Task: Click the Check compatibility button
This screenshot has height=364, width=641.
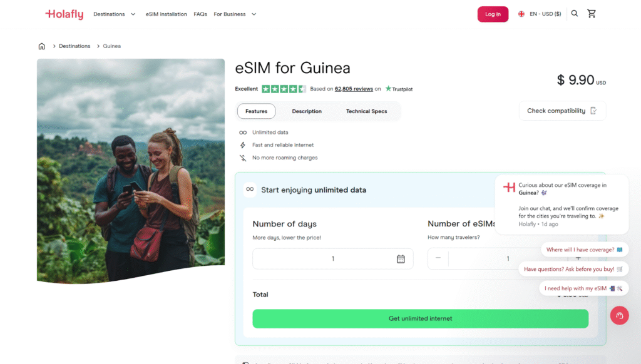Action: [562, 111]
